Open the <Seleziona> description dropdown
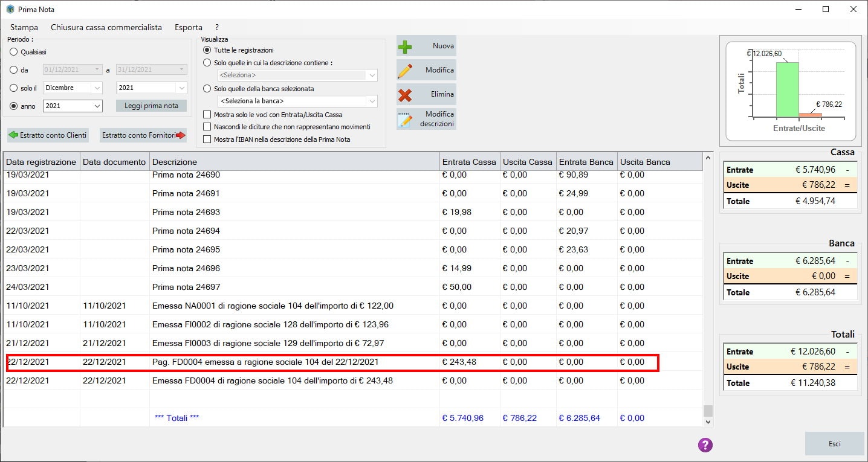 (372, 75)
